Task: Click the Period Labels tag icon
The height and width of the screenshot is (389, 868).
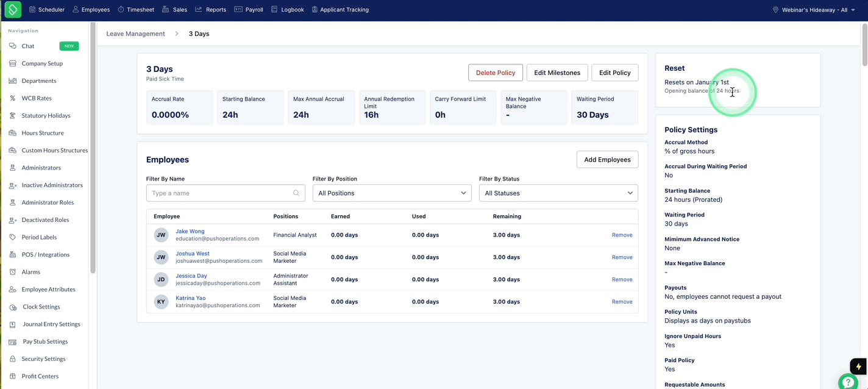Action: [x=13, y=237]
